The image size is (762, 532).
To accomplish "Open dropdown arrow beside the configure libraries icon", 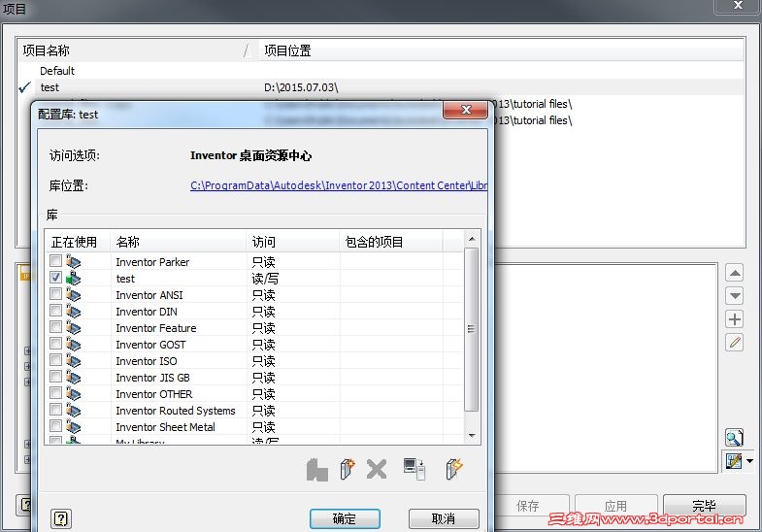I will coord(749,460).
